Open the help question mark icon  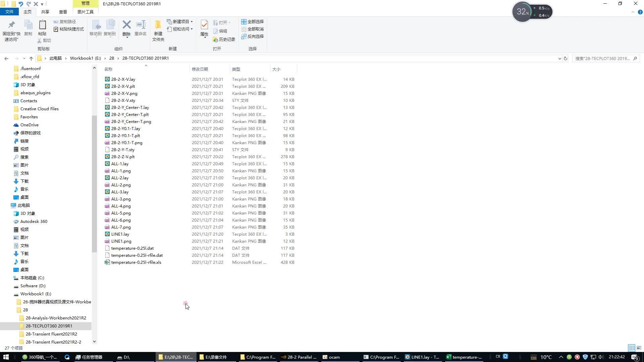(640, 12)
